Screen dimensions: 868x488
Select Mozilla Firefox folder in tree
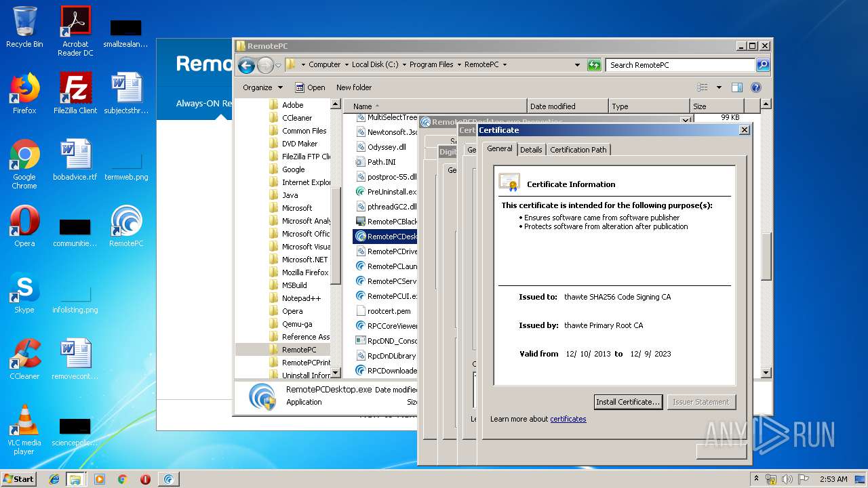[x=305, y=272]
